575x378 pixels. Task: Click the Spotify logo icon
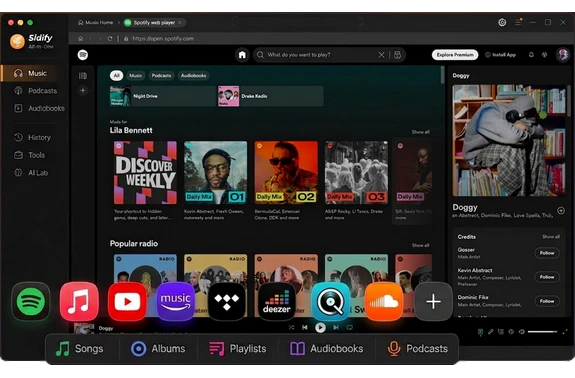click(83, 55)
